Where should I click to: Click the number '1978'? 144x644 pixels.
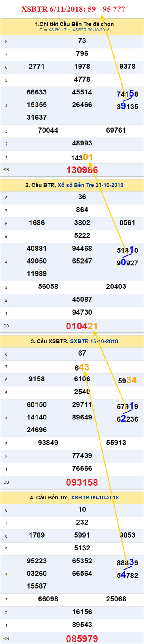(x=82, y=67)
